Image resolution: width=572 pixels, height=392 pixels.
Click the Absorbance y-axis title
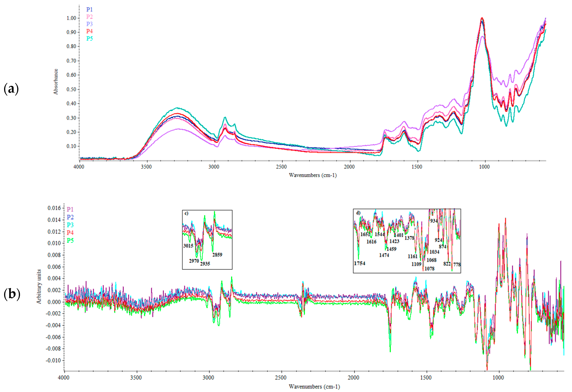click(56, 82)
